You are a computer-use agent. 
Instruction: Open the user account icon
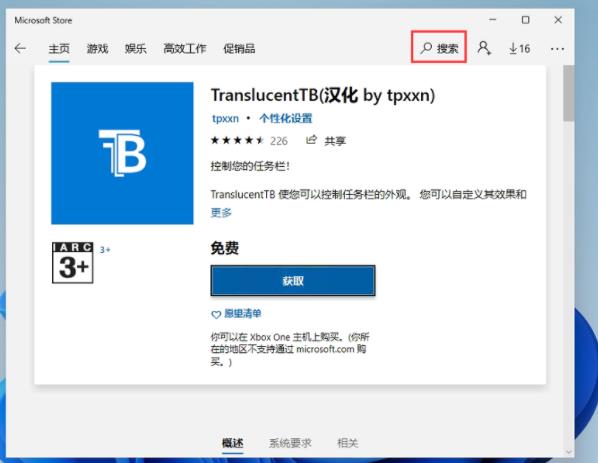point(484,48)
